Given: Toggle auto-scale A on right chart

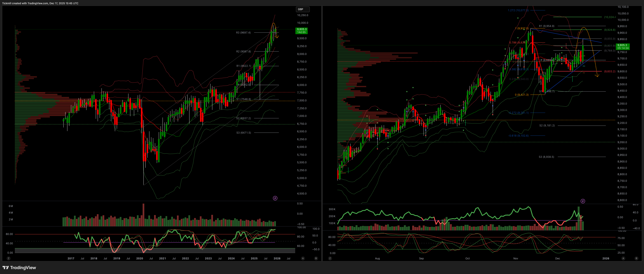Looking at the screenshot, I should pyautogui.click(x=623, y=258).
